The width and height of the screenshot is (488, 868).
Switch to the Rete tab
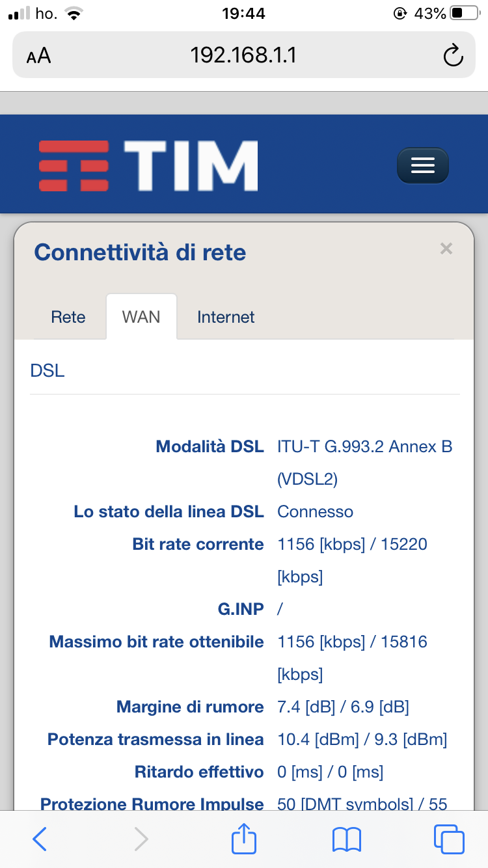(68, 317)
